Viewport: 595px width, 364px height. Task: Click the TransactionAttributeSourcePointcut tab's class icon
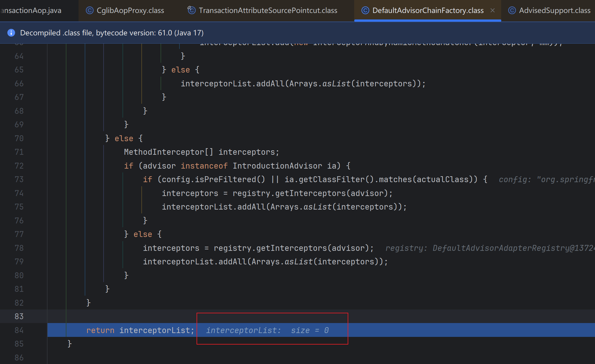(192, 11)
